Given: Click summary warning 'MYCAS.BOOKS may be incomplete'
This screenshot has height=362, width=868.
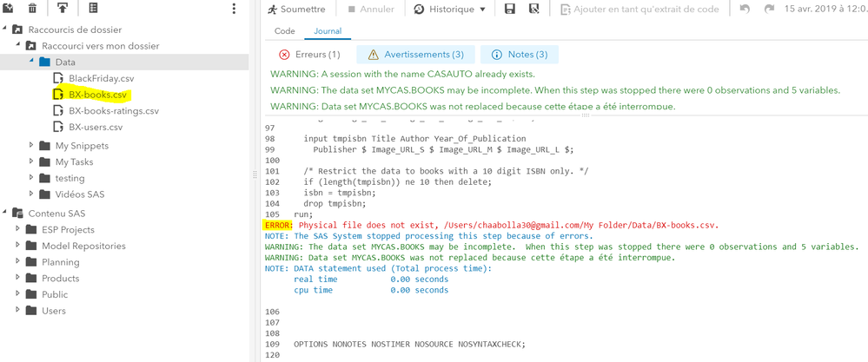Looking at the screenshot, I should [556, 90].
